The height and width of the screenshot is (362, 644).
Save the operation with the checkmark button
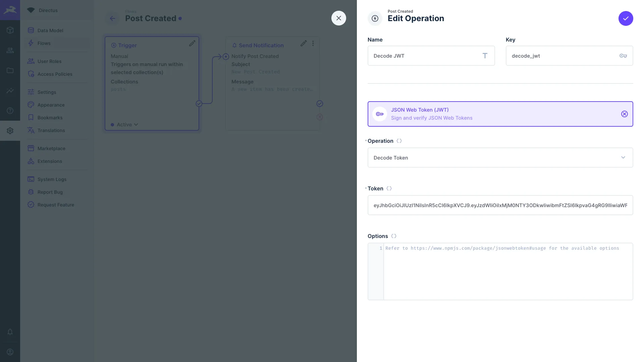pyautogui.click(x=626, y=18)
